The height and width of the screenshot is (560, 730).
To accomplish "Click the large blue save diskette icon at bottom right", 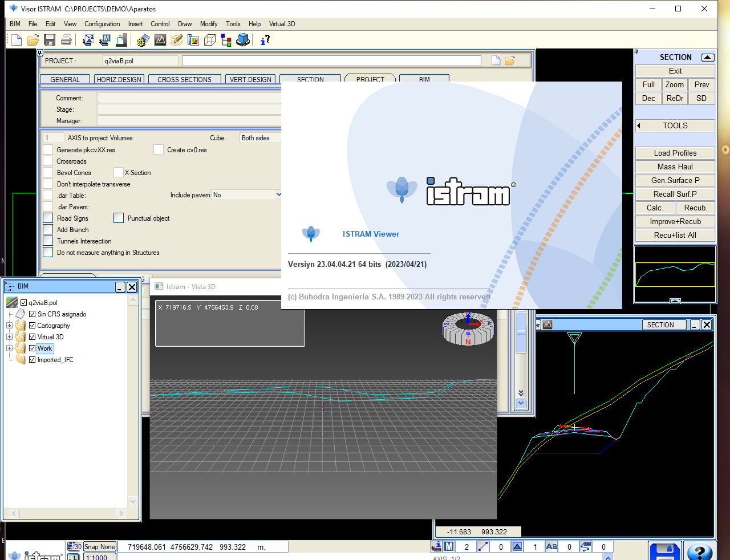I will [665, 551].
